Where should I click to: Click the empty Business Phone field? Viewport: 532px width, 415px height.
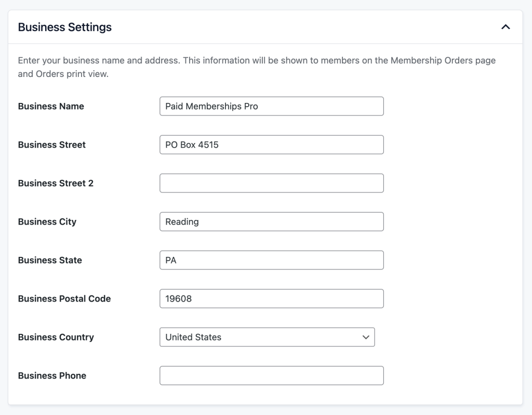[271, 375]
